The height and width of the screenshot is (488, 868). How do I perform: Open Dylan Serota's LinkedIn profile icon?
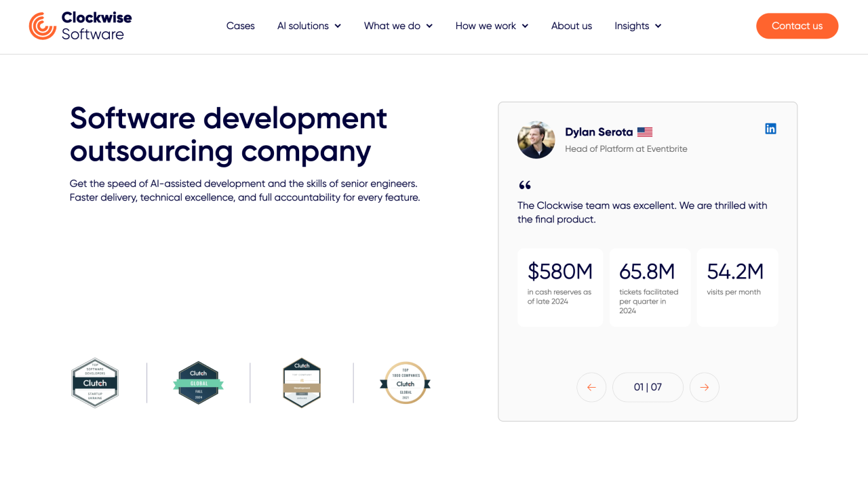770,129
